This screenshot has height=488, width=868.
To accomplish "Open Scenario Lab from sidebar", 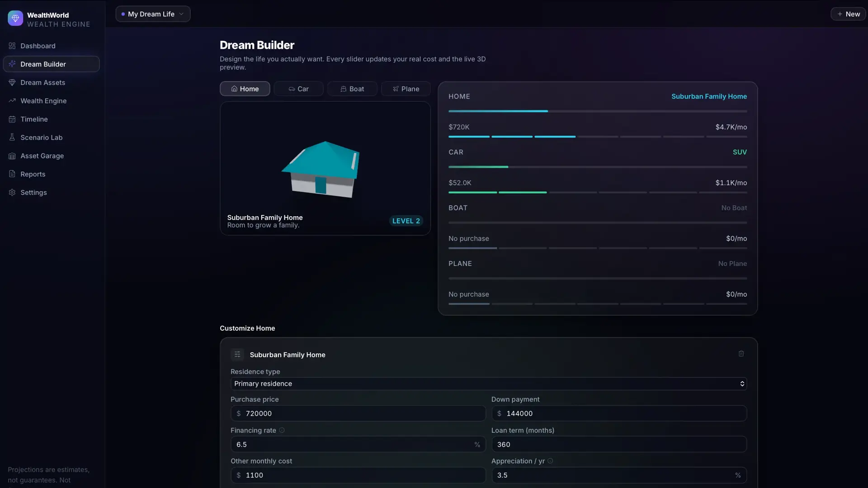I will [x=51, y=137].
